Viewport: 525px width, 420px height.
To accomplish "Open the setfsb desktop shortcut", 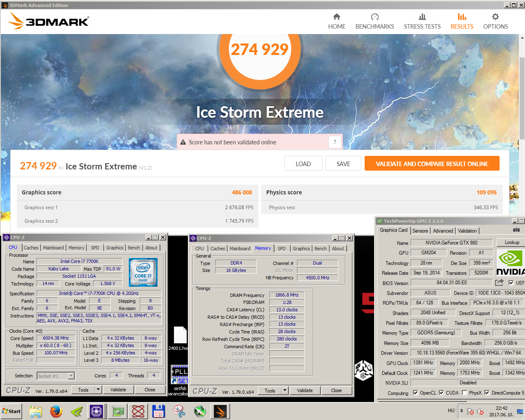I will pos(180,377).
